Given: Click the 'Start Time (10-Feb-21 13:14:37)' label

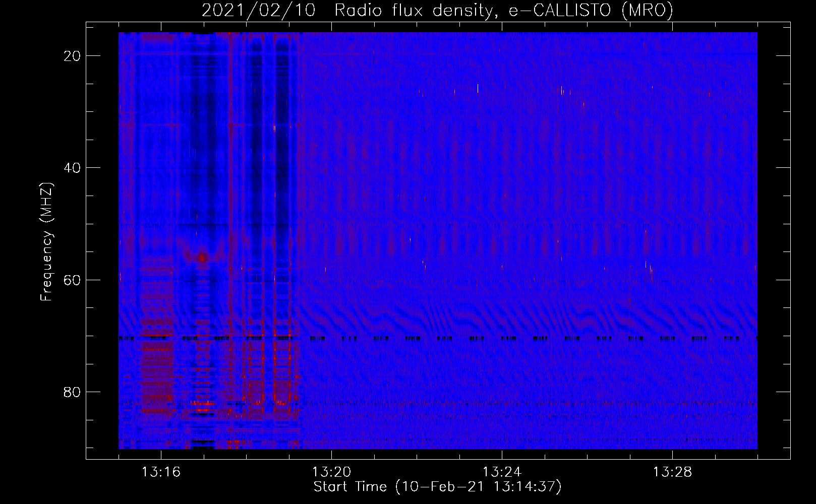Looking at the screenshot, I should [437, 487].
